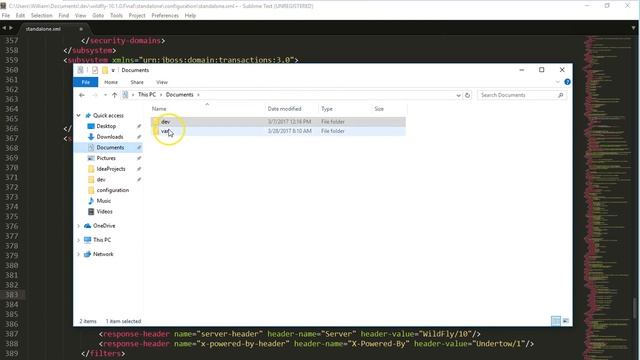Expand the Network tree node
The height and width of the screenshot is (360, 640).
pos(78,254)
